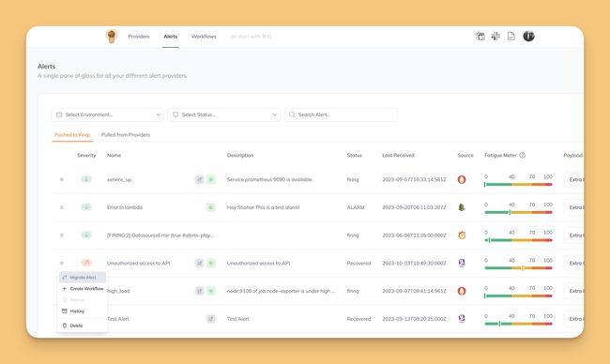Open row menu for service_up alert
Image resolution: width=610 pixels, height=364 pixels.
(61, 180)
